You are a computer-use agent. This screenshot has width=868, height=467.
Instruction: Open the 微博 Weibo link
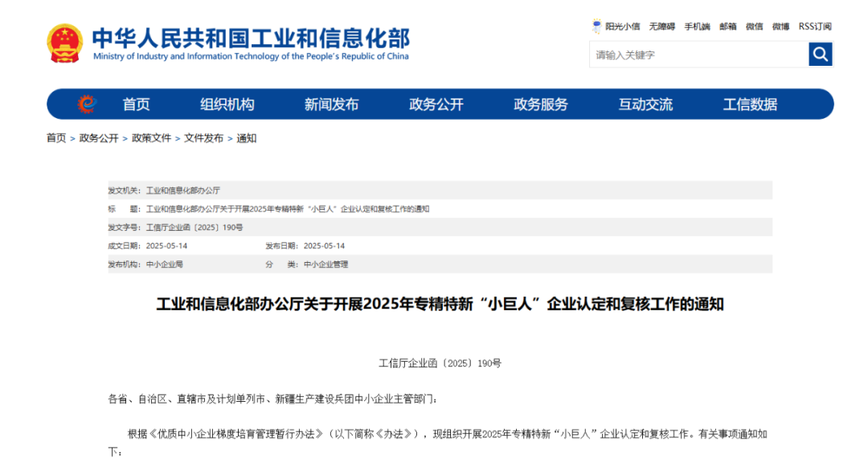click(x=780, y=27)
